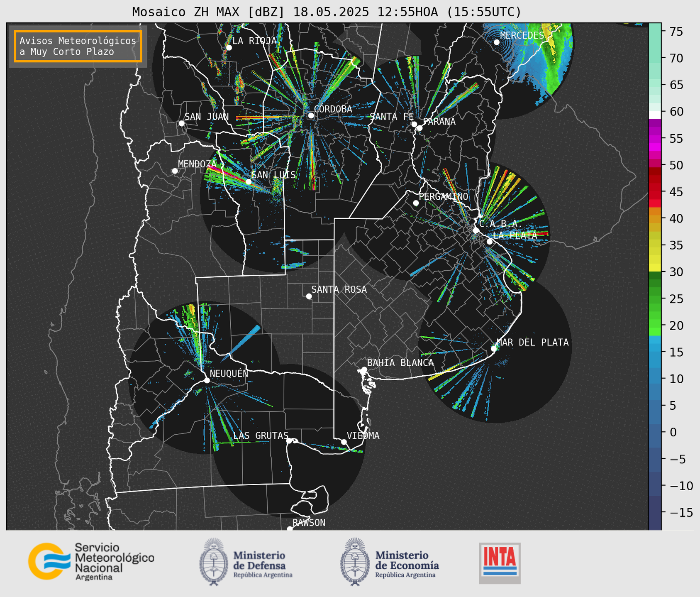Select the MERCEDES city marker
The width and height of the screenshot is (700, 597).
click(497, 42)
